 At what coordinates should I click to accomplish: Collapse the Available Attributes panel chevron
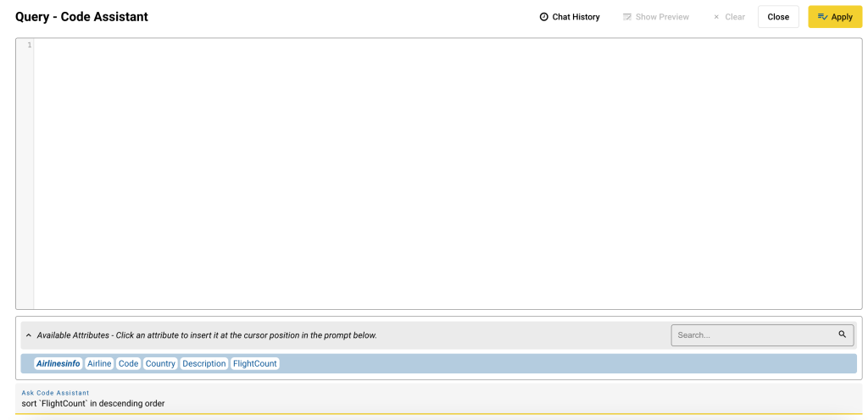(29, 335)
